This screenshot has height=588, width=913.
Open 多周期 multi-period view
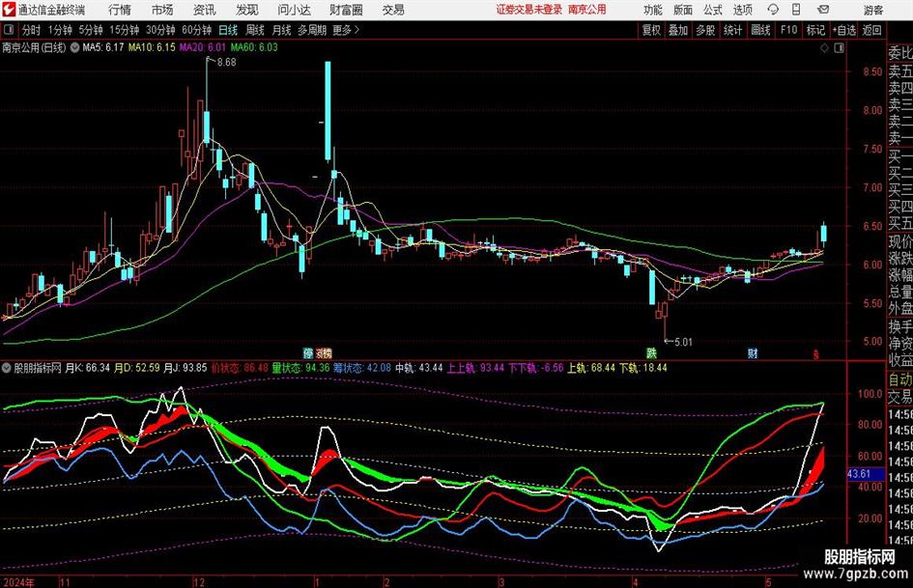click(312, 30)
